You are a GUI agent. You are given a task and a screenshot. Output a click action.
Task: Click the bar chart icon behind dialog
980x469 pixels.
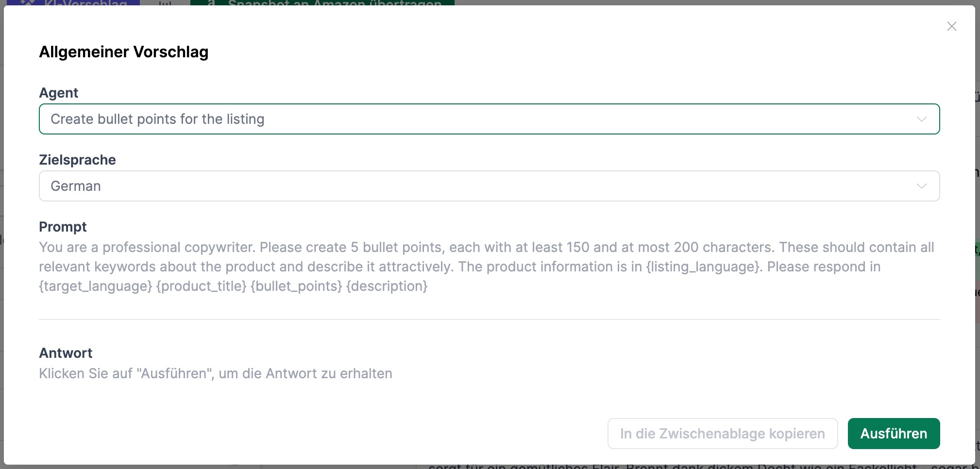[x=165, y=2]
